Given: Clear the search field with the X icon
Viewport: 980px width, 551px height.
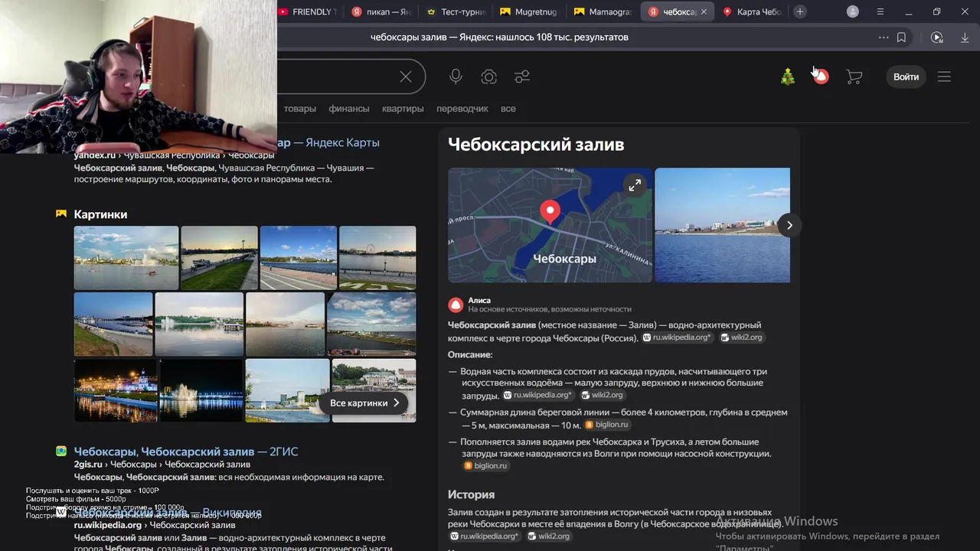Looking at the screenshot, I should [406, 77].
